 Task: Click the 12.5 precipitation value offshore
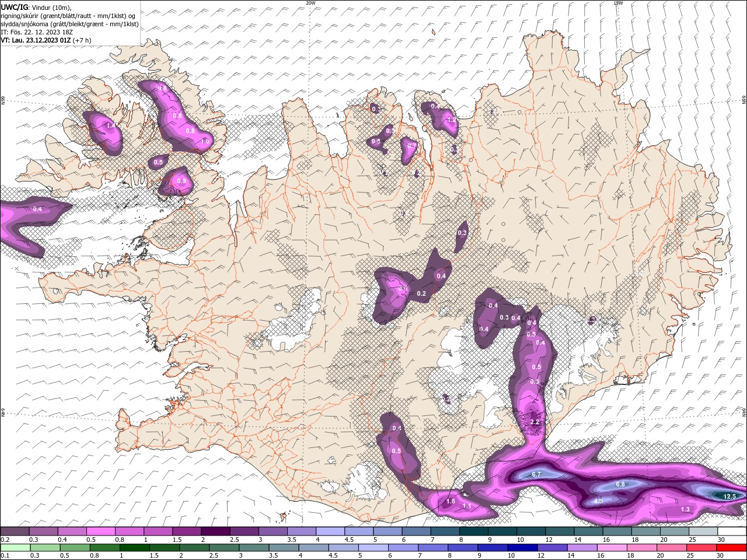coord(730,496)
